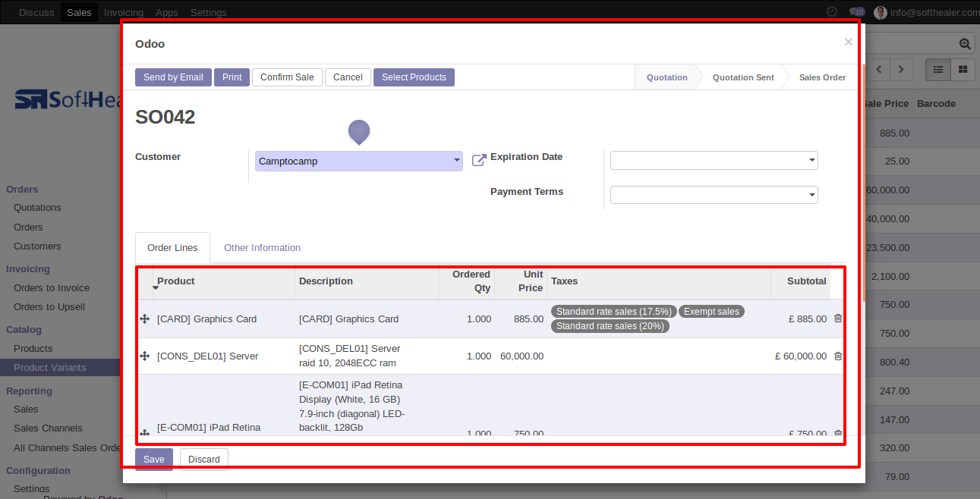Switch to list view
980x499 pixels.
(x=938, y=69)
